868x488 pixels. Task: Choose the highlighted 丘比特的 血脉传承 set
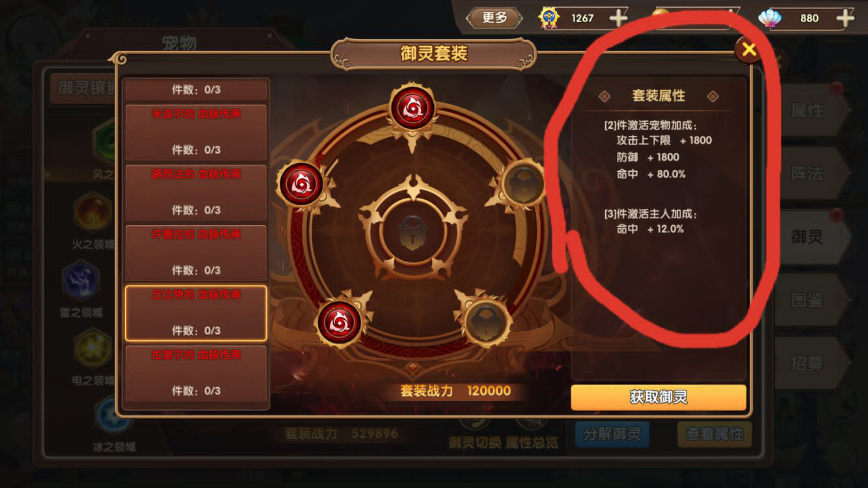[196, 313]
